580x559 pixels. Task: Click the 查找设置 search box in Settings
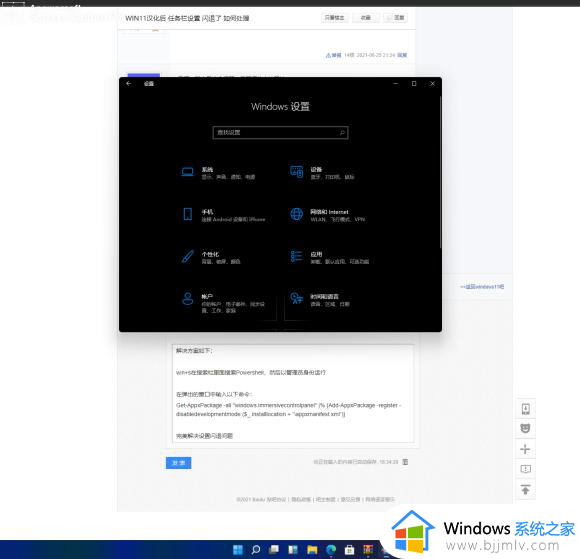point(280,132)
